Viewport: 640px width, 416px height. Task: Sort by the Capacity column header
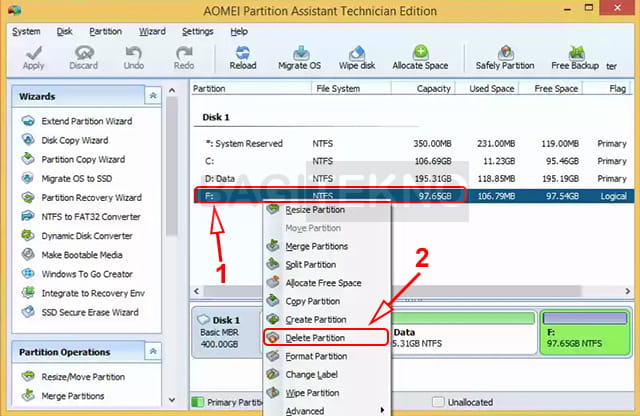coord(423,89)
